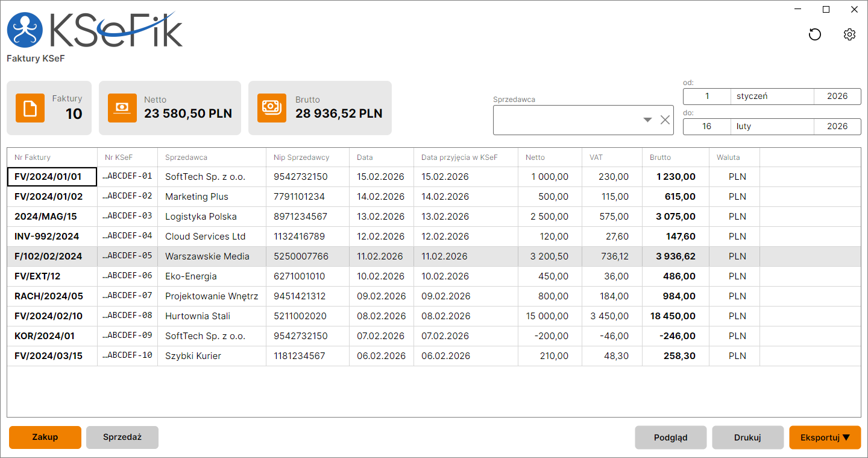Click the KSeFik octopus logo

(x=25, y=30)
